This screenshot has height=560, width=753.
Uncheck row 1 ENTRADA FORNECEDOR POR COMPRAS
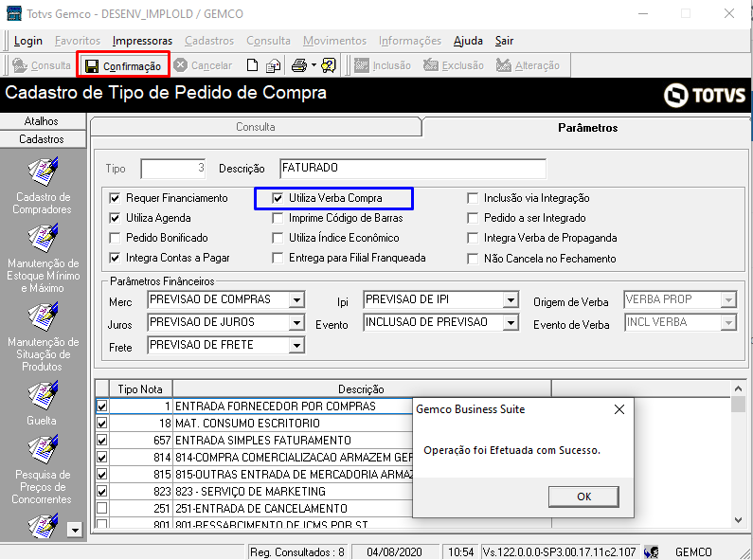coord(101,406)
